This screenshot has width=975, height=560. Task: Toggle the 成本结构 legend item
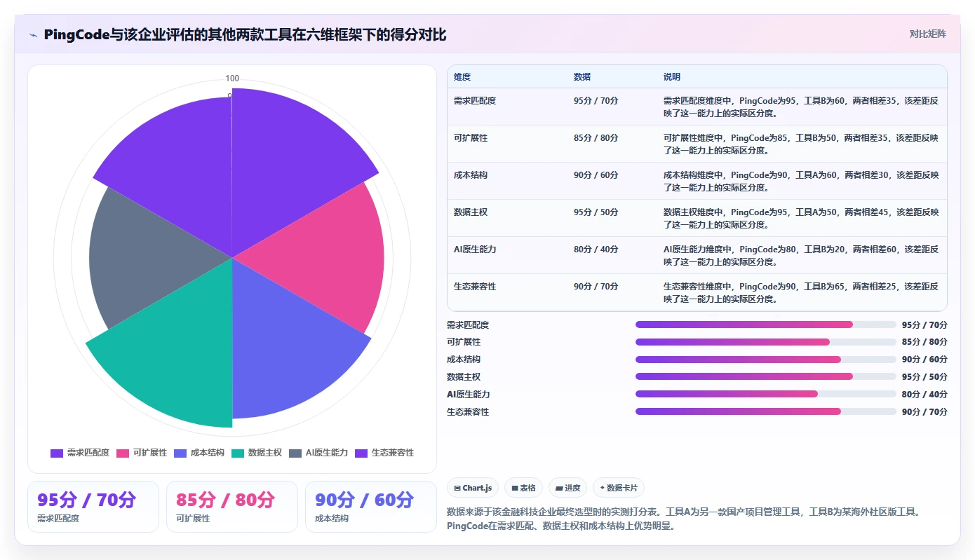tap(199, 453)
